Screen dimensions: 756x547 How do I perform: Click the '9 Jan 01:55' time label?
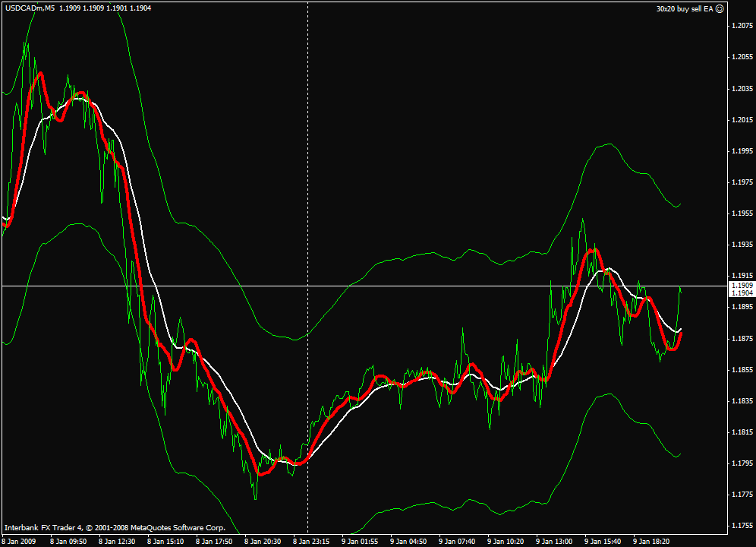pos(360,542)
